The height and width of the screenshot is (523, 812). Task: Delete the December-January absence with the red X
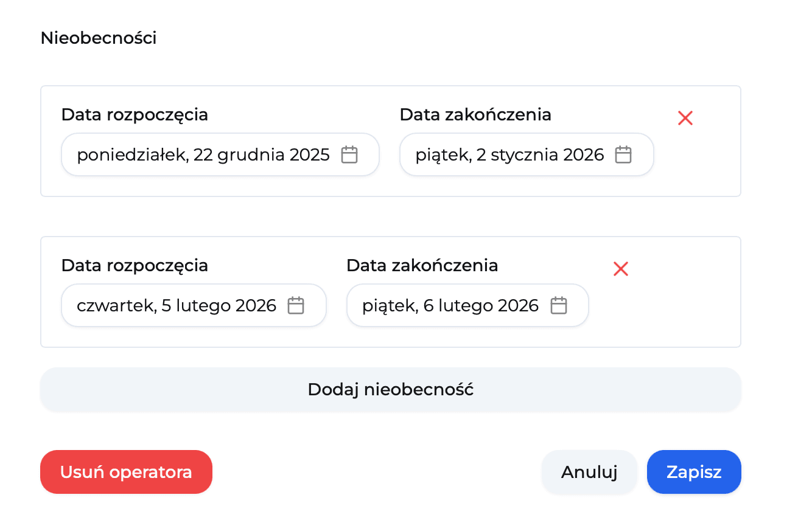pos(685,118)
